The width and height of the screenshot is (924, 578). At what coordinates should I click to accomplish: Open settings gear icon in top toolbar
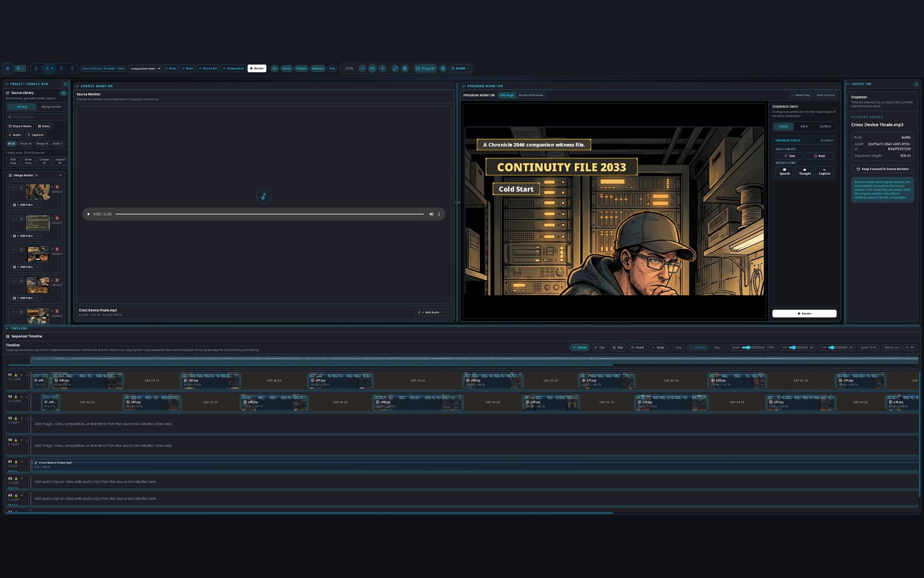click(x=443, y=68)
